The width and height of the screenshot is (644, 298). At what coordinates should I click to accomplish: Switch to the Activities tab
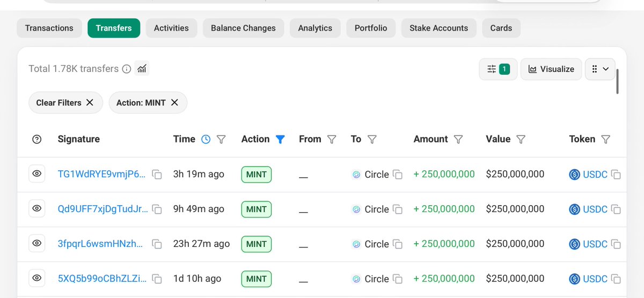pyautogui.click(x=171, y=28)
